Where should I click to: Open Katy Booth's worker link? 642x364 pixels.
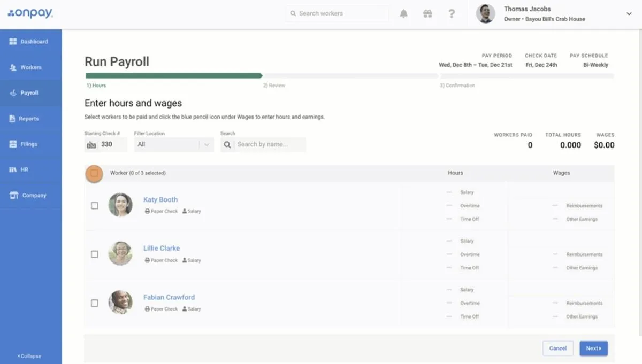tap(160, 199)
